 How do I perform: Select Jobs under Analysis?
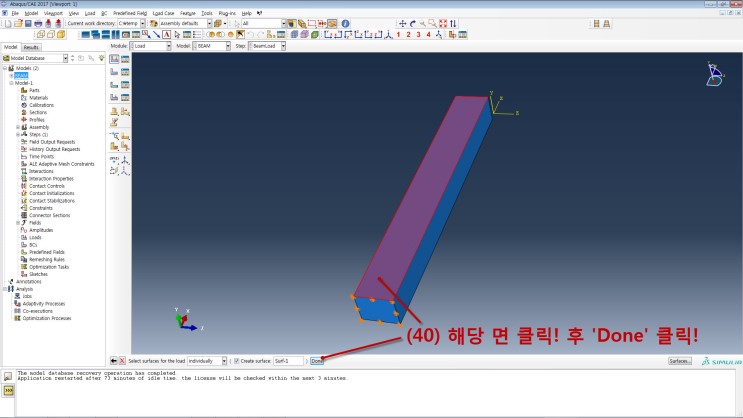click(x=27, y=296)
